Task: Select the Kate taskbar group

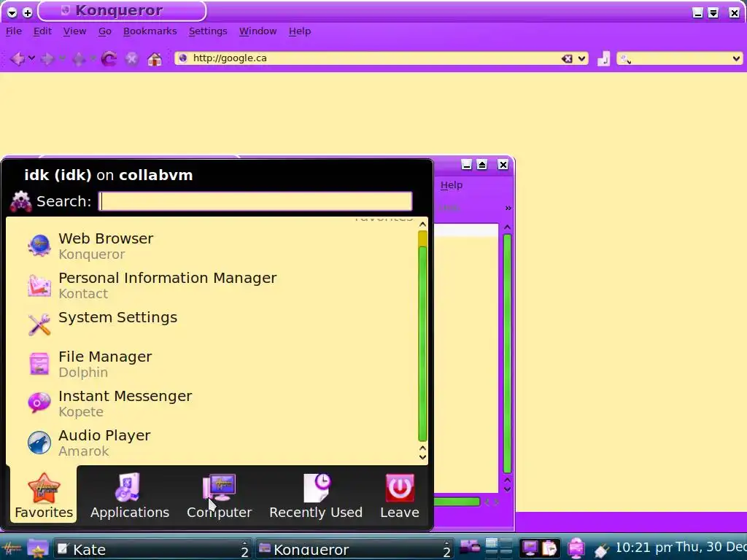Action: [152, 550]
